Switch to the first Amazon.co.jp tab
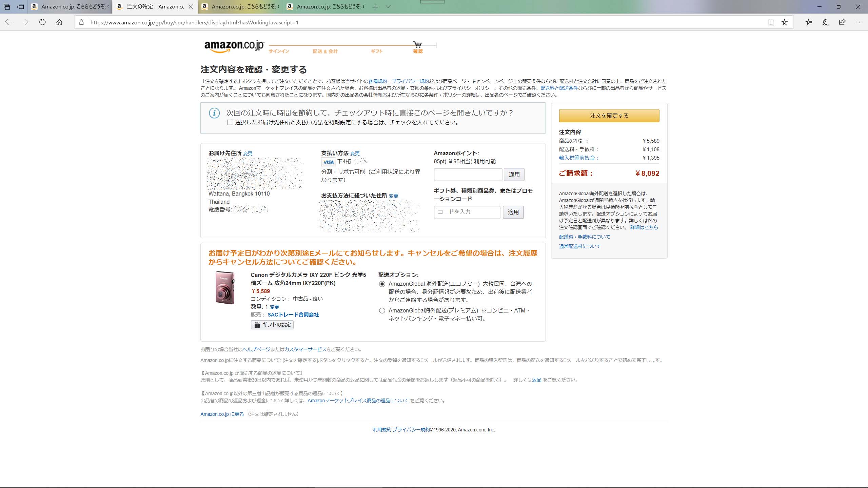The image size is (868, 488). (70, 7)
